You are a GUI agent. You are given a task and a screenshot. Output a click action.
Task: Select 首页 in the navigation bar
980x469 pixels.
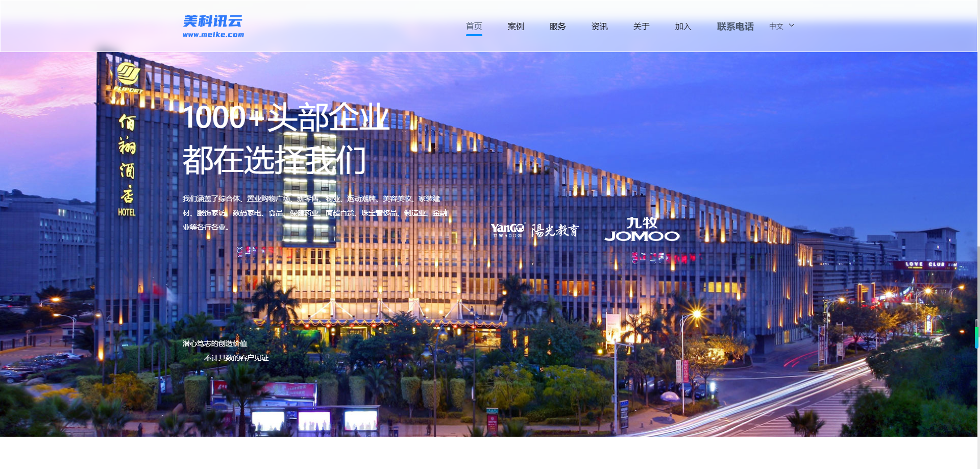(x=474, y=26)
